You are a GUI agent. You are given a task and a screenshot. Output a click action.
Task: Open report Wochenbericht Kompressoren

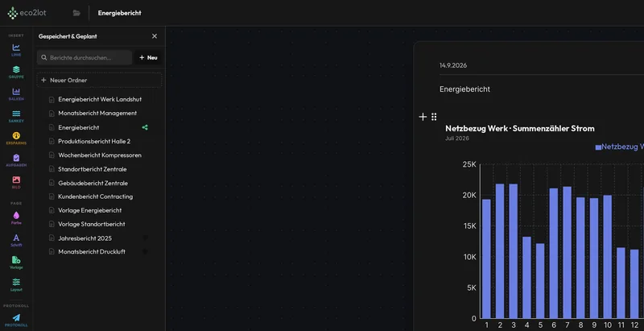[x=100, y=155]
